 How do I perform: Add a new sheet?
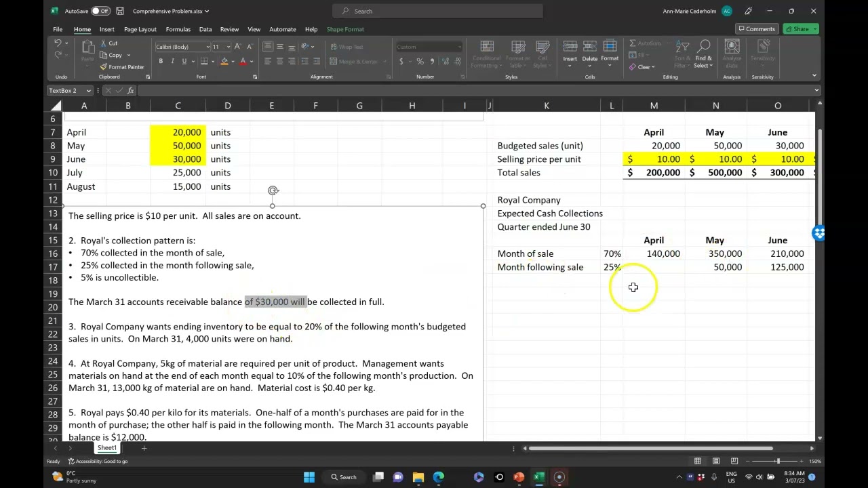point(144,448)
